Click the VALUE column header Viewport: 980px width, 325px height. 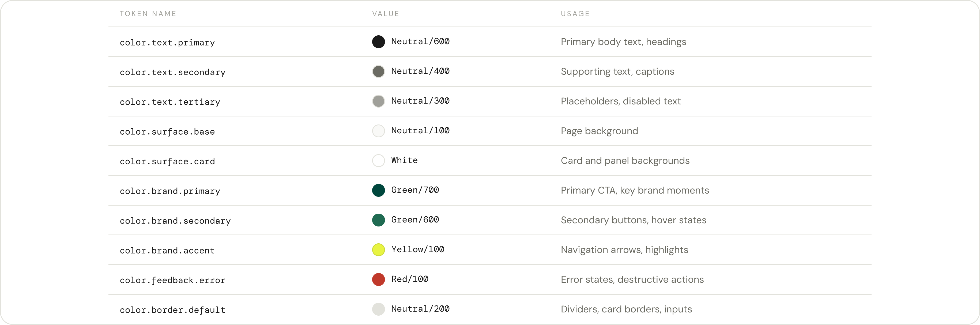[385, 14]
